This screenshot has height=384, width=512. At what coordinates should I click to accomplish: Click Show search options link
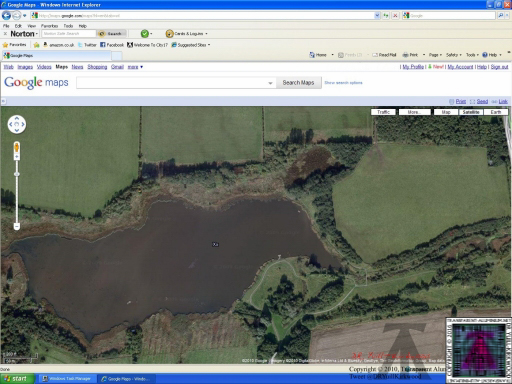[343, 83]
